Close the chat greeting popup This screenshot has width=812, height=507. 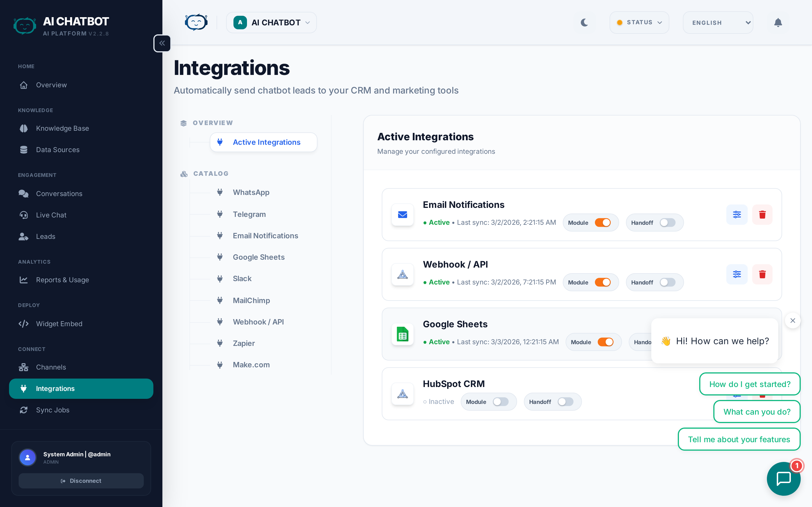(793, 321)
